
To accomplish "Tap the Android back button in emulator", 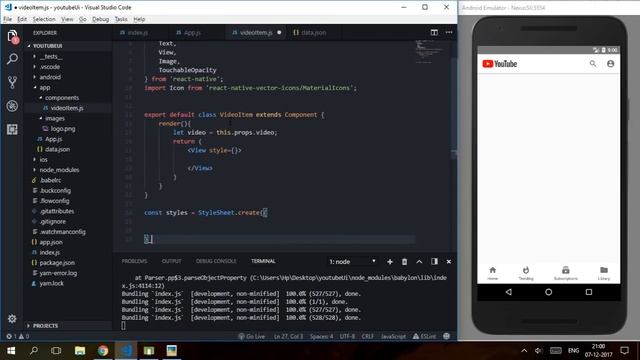I will (x=509, y=292).
